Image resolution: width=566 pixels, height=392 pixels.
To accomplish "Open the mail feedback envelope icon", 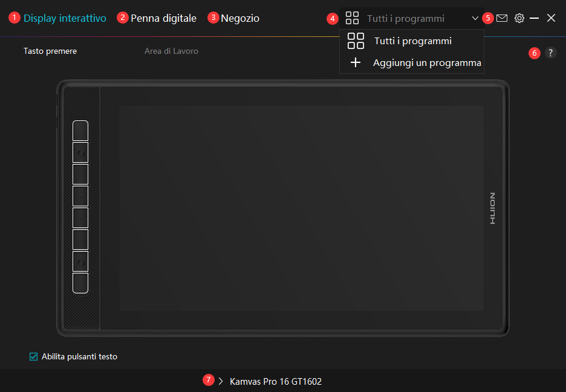I will point(502,18).
